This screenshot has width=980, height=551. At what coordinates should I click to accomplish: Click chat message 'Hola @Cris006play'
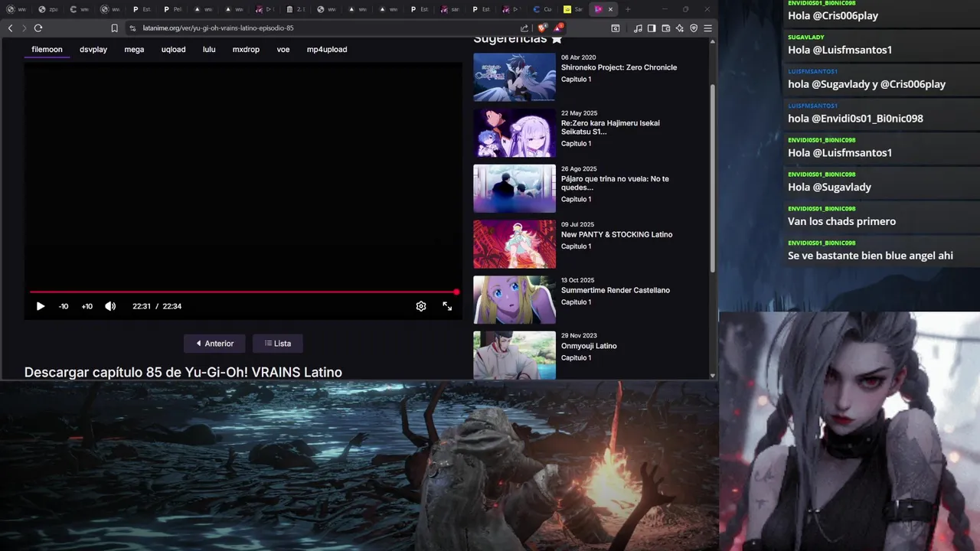point(833,15)
